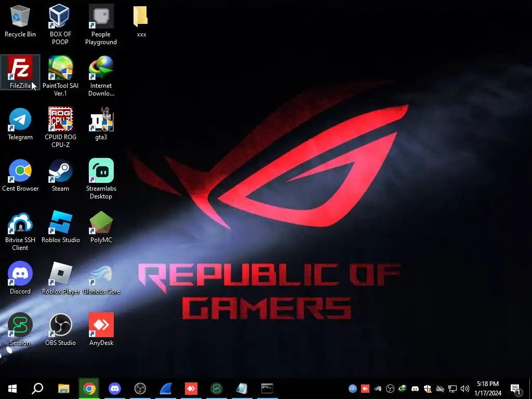Screen dimensions: 532x399
Task: Open the Windows Start menu
Action: tap(12, 389)
